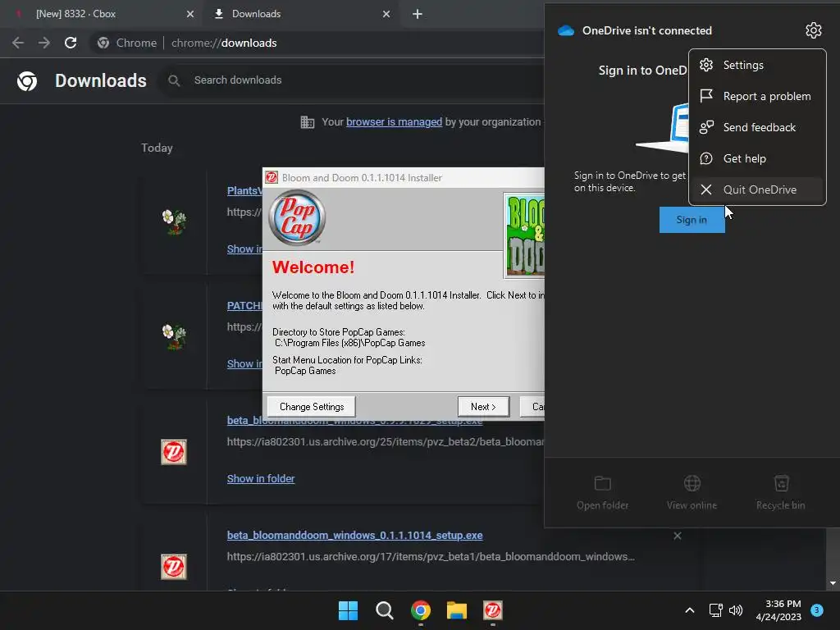Click Open folder in OneDrive panel
Viewport: 840px width, 630px height.
pyautogui.click(x=602, y=492)
